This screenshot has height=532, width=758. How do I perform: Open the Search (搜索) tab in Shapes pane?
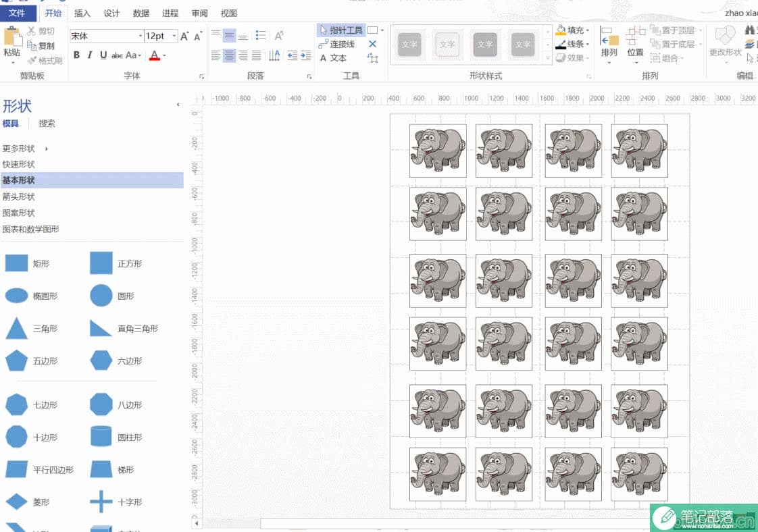[47, 124]
